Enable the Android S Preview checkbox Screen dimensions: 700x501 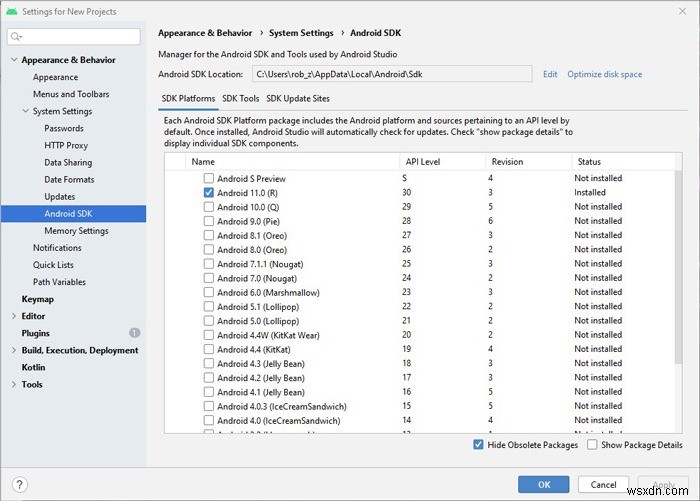(208, 178)
